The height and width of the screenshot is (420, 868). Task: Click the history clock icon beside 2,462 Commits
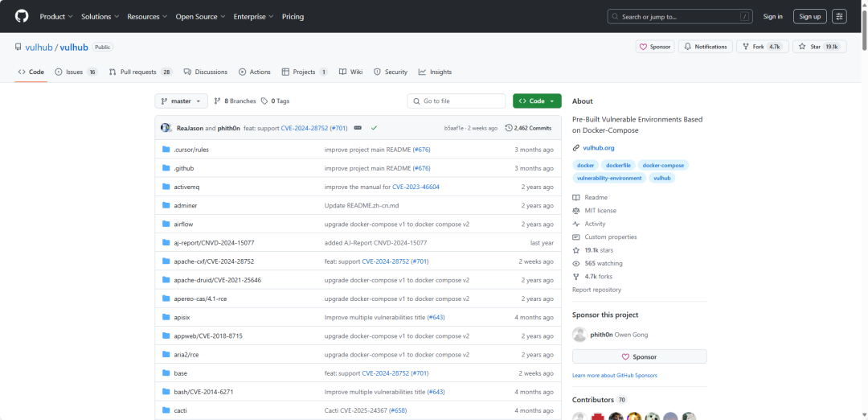point(509,128)
